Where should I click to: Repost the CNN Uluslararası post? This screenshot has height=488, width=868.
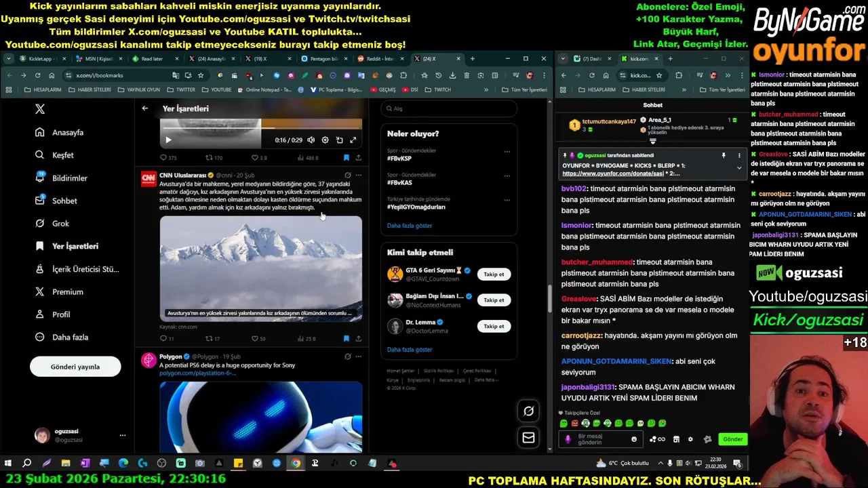(x=212, y=338)
